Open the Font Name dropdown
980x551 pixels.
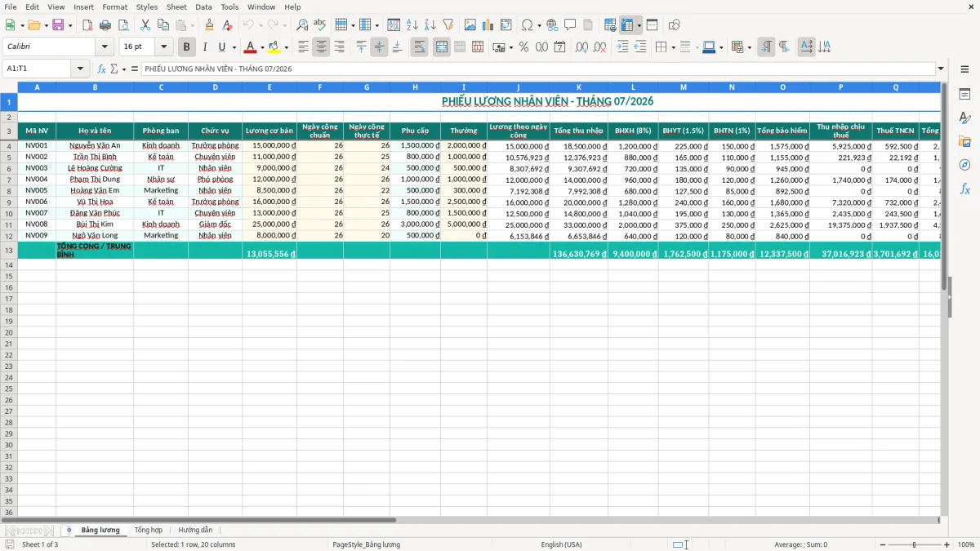(105, 47)
